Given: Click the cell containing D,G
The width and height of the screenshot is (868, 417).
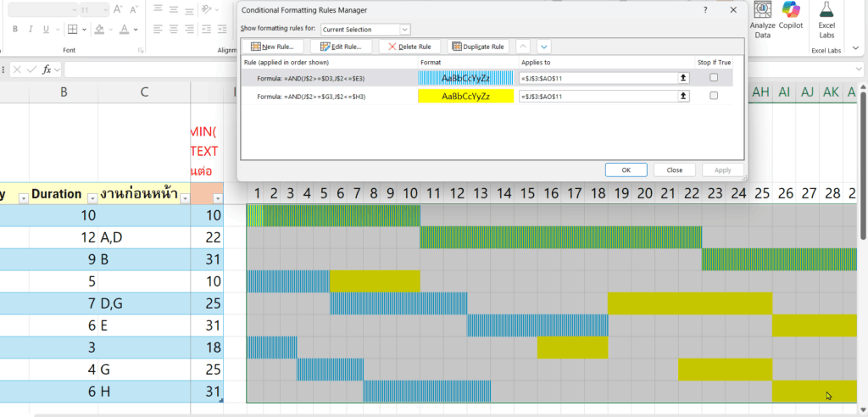Looking at the screenshot, I should point(144,303).
